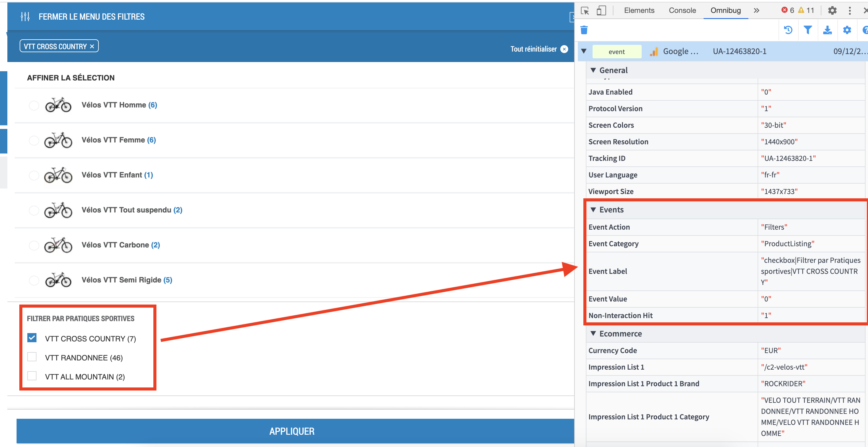Click the yellow warnings count icon
This screenshot has height=447, width=868.
point(801,10)
